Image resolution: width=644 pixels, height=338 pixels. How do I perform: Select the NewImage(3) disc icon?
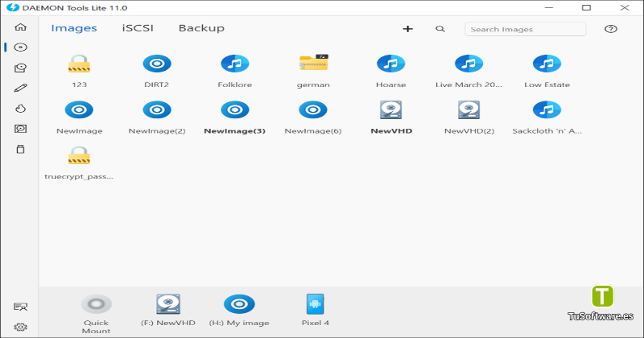coord(235,110)
